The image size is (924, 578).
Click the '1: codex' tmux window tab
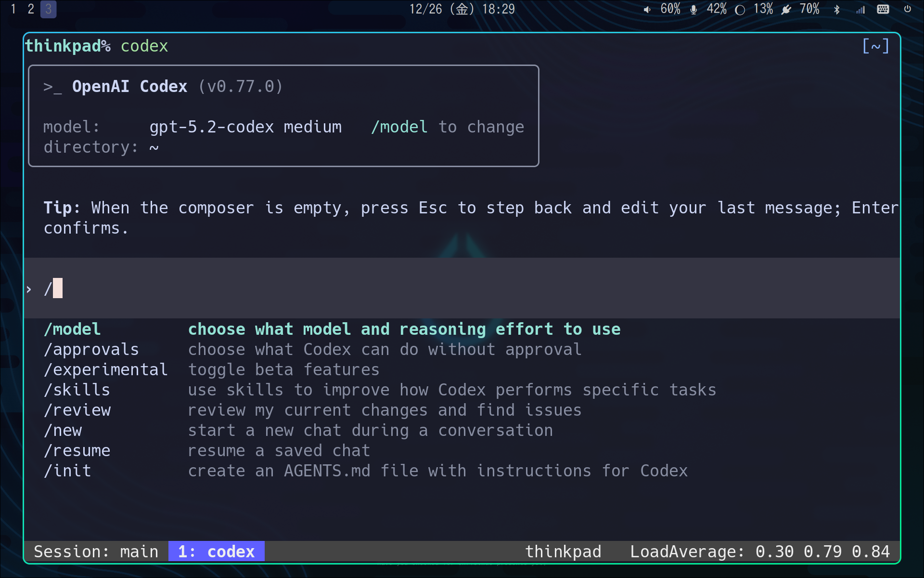(216, 552)
